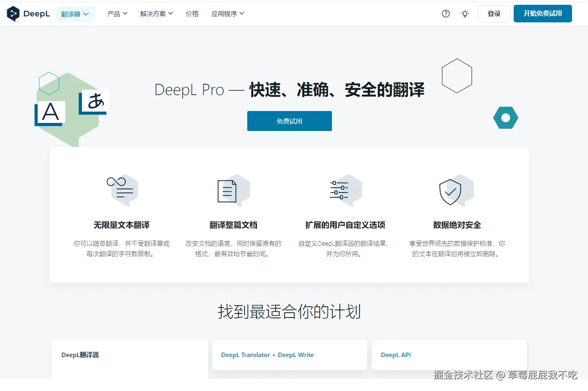Toggle the lightbulb theme icon
The image size is (588, 391).
tap(465, 14)
